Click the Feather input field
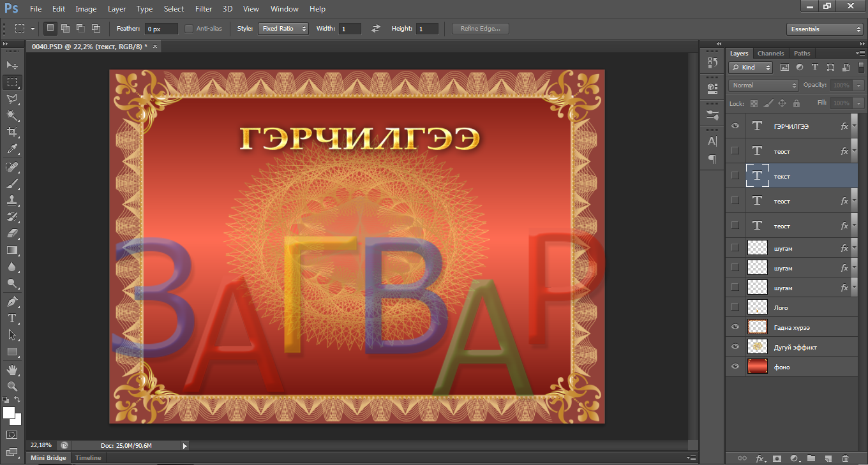Viewport: 868px width, 465px height. 161,29
